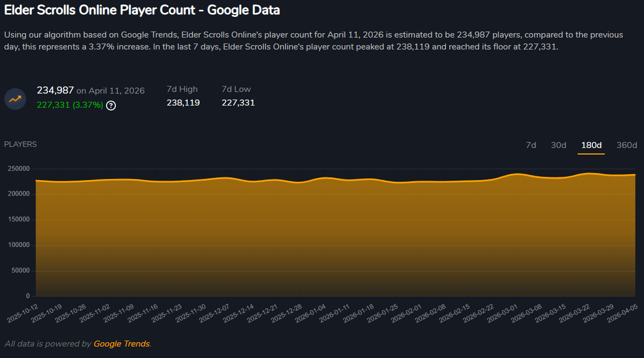The width and height of the screenshot is (644, 358).
Task: Click the 2025-11-09 x-axis date label
Action: point(119,313)
